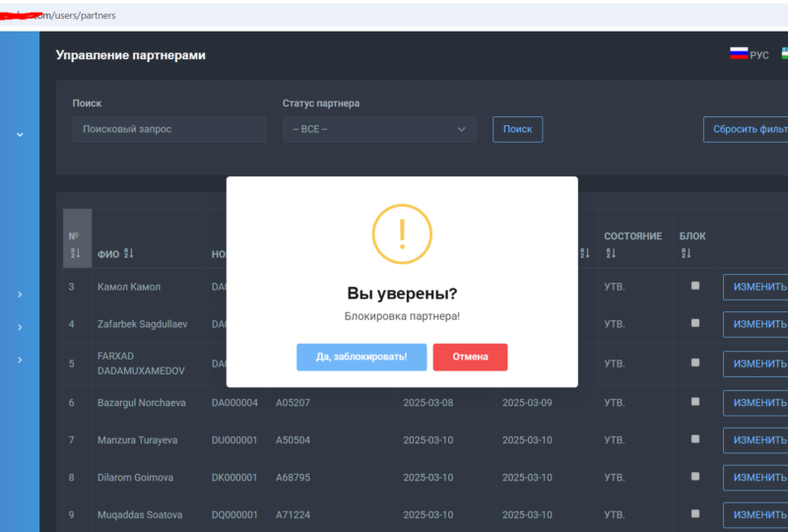Screen dimensions: 788x532
Task: Click ИЗМЕНИТЬ for Manzura Turayeva row
Action: click(756, 439)
